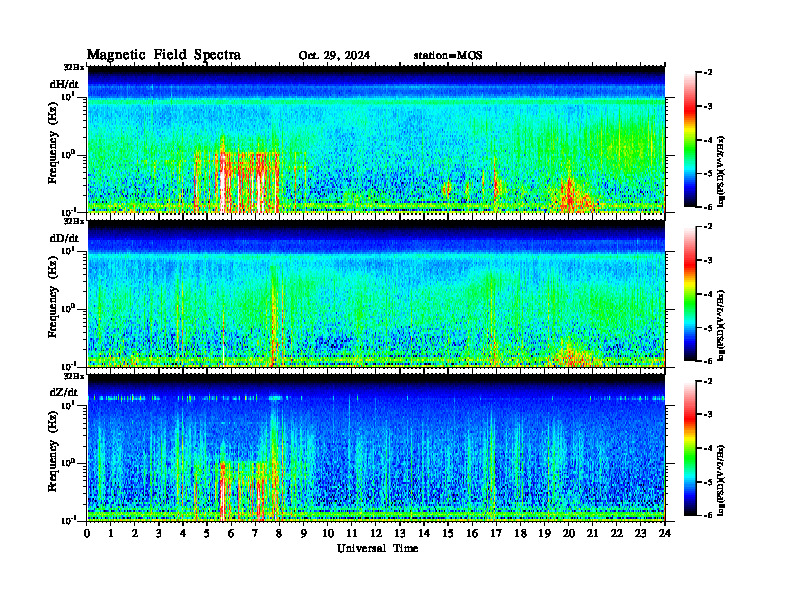
Task: Click hour 16 tick on Universal Time axis
Action: 472,534
